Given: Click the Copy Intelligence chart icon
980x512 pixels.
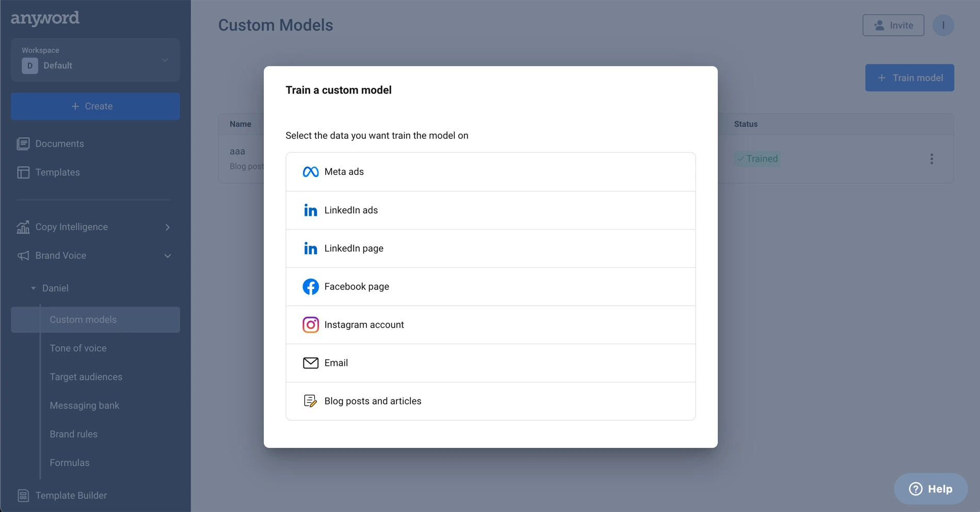Looking at the screenshot, I should (x=23, y=227).
